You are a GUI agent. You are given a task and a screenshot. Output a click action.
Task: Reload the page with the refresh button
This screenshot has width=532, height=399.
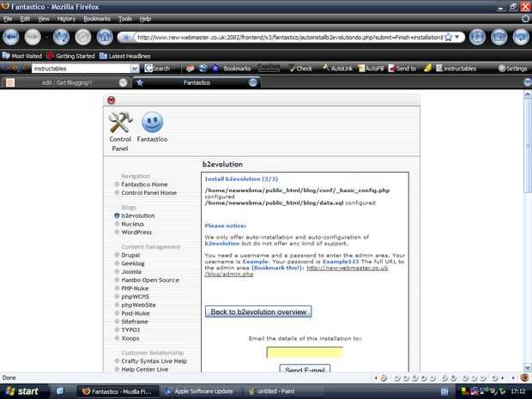coord(61,37)
